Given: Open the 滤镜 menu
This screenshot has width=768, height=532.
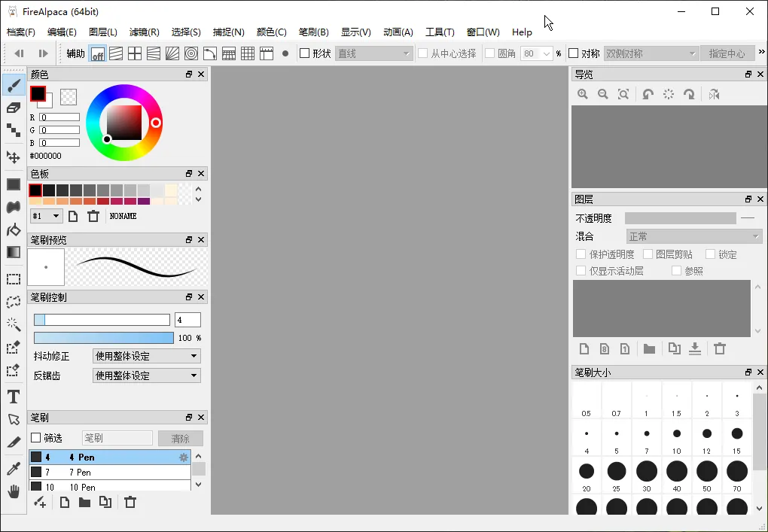Looking at the screenshot, I should (x=145, y=32).
